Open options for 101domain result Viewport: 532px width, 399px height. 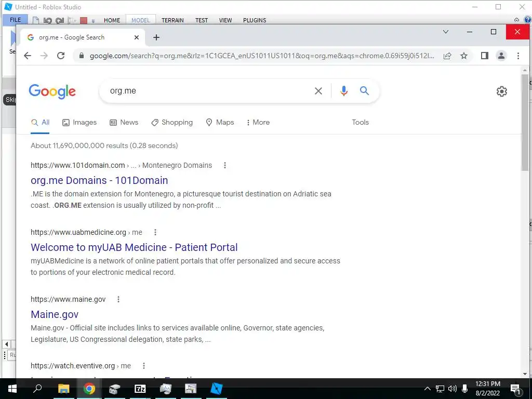224,165
